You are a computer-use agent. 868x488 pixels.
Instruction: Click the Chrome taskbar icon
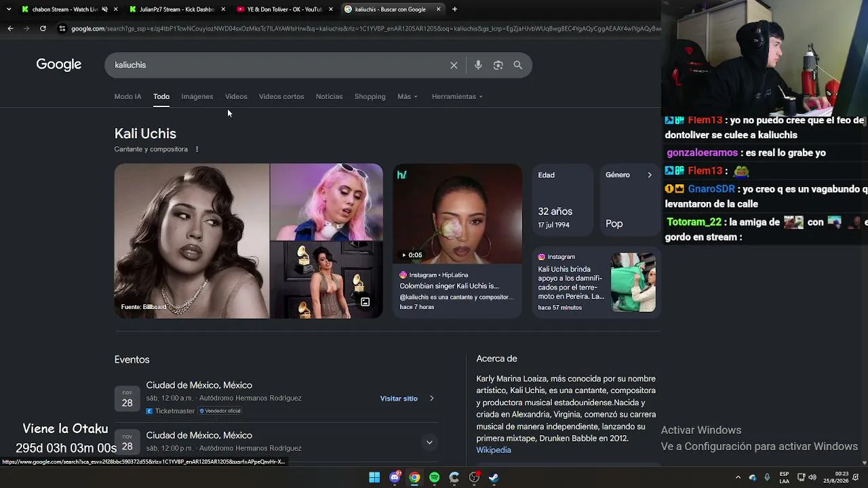click(x=414, y=478)
